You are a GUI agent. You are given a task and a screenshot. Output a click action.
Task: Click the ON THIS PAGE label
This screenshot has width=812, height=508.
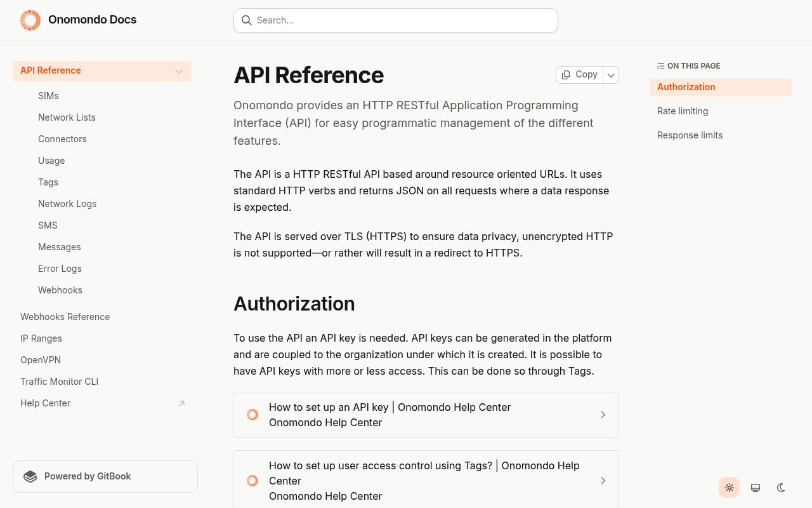pos(694,66)
